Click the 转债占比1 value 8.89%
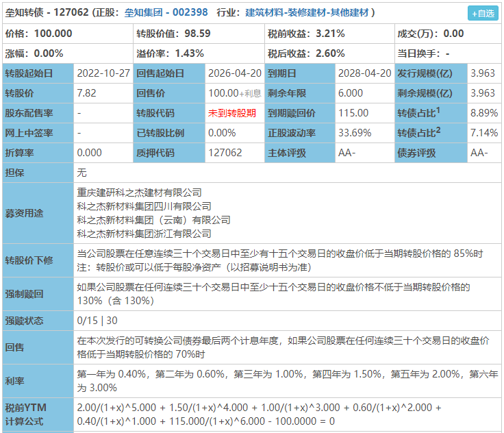Screen dimensions: 504x433 484,113
